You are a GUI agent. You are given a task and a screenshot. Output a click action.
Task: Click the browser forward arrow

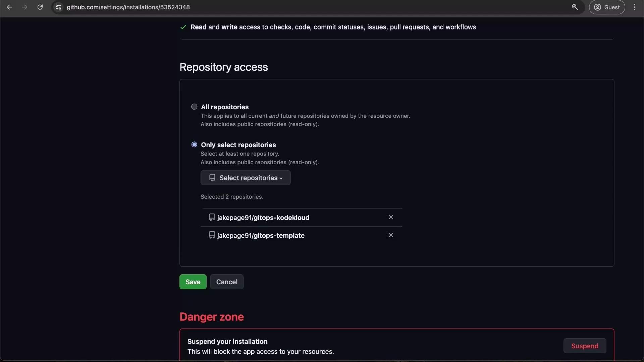[24, 7]
